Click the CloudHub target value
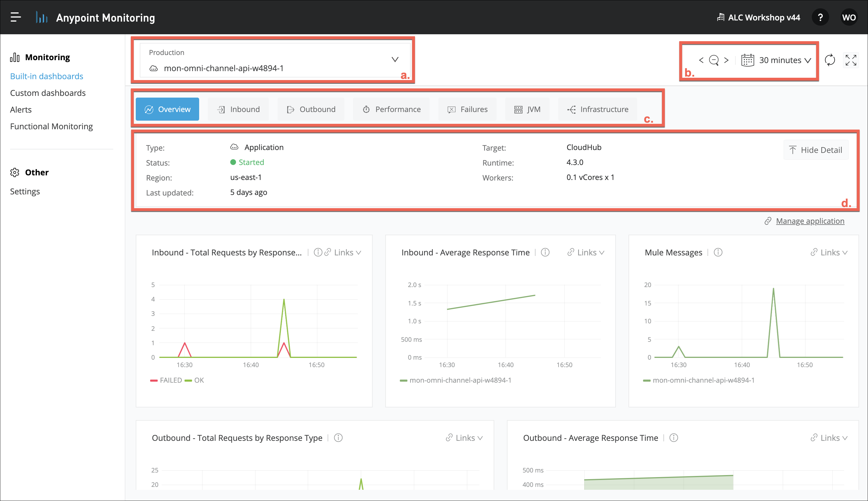This screenshot has height=501, width=868. tap(584, 147)
